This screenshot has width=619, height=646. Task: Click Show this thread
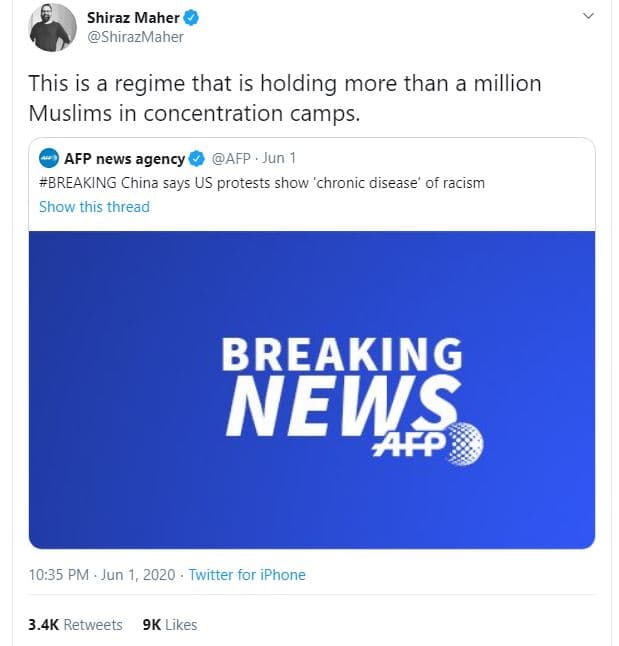94,207
